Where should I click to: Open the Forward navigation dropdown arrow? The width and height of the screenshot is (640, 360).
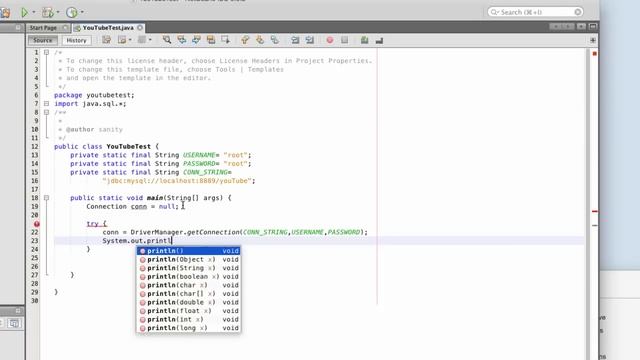pos(150,40)
